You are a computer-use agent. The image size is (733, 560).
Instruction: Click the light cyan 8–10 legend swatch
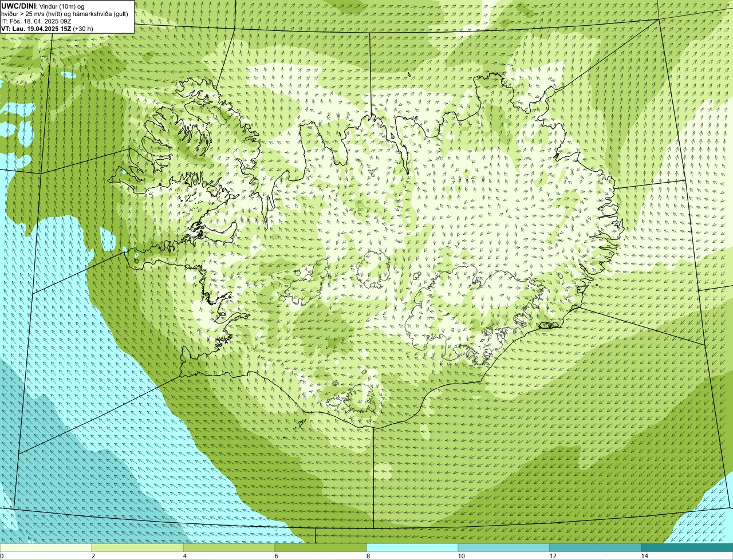(x=412, y=547)
